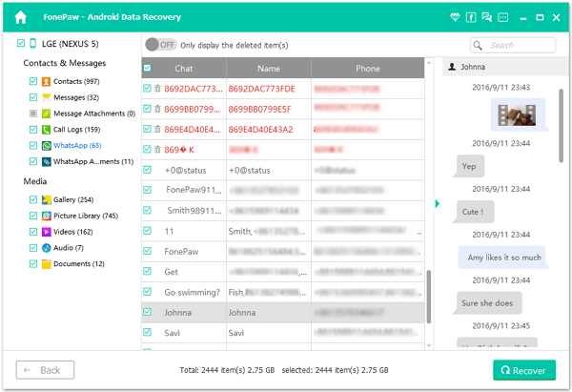Uncheck the Videos (162) checkbox
This screenshot has height=392, width=572.
(33, 232)
